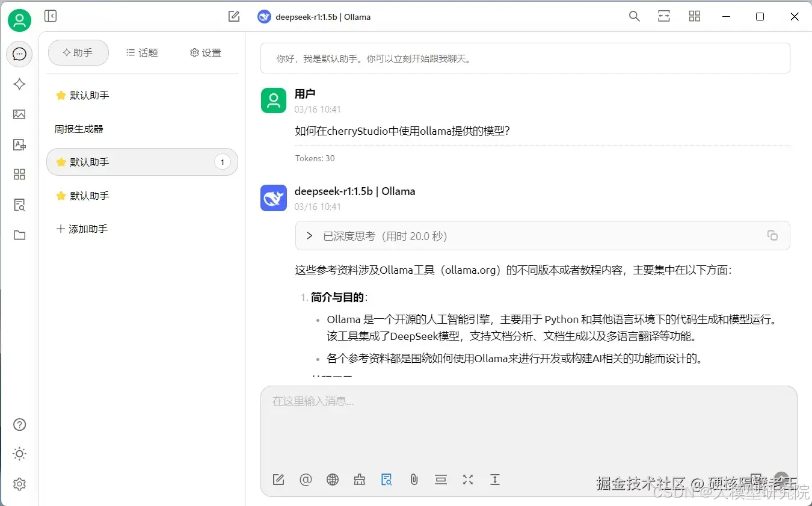Screen dimensions: 812x506
Task: Copy the thinking content with copy icon
Action: (772, 236)
